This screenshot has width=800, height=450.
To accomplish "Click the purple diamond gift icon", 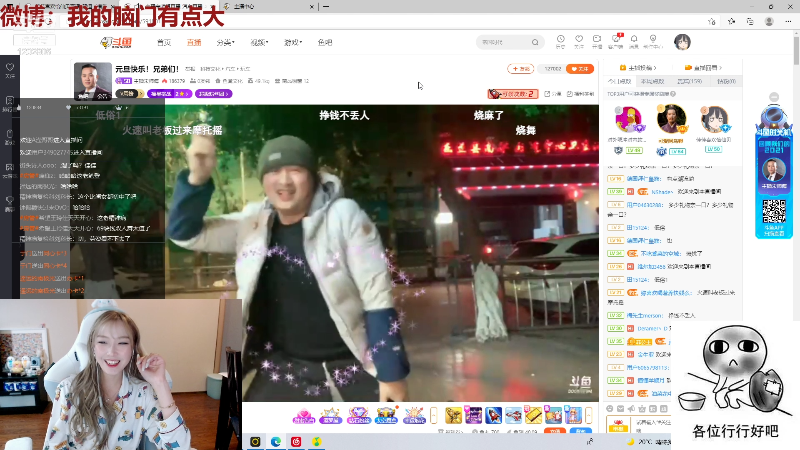I will (x=358, y=415).
